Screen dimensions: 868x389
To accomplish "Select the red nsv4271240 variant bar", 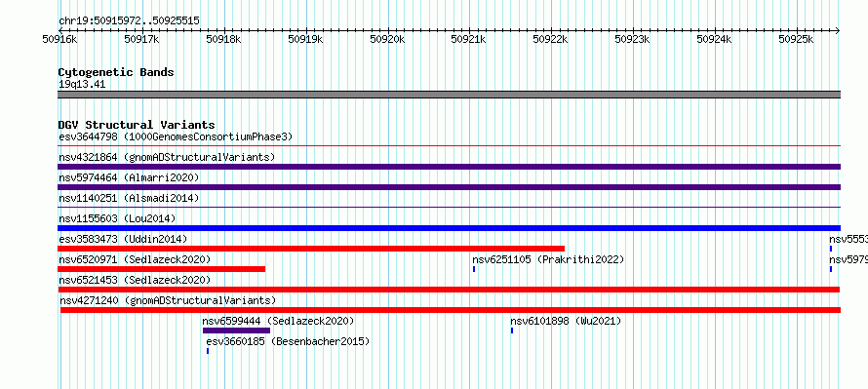I will (451, 310).
